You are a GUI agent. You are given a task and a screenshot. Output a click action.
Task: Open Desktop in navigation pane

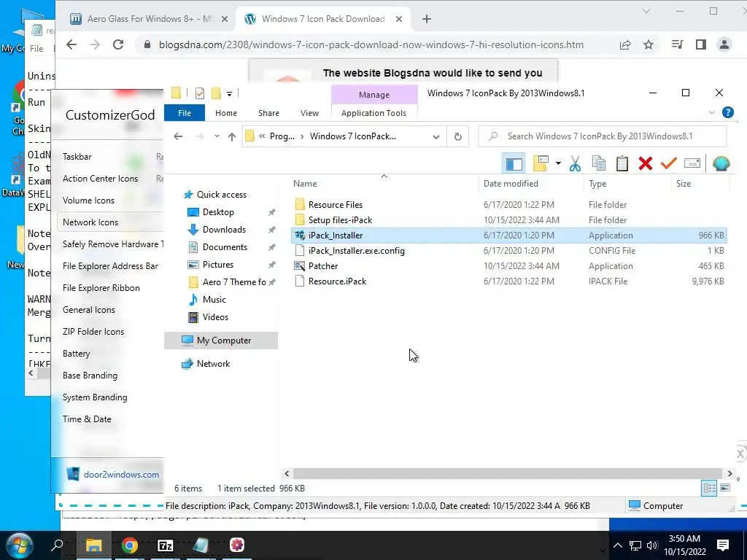[218, 212]
